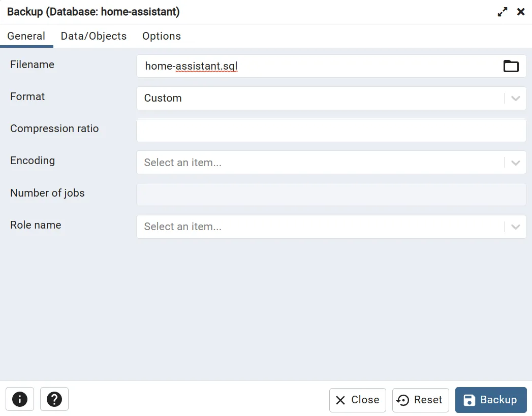Click the Backup button with save icon
532x416 pixels.
point(491,400)
